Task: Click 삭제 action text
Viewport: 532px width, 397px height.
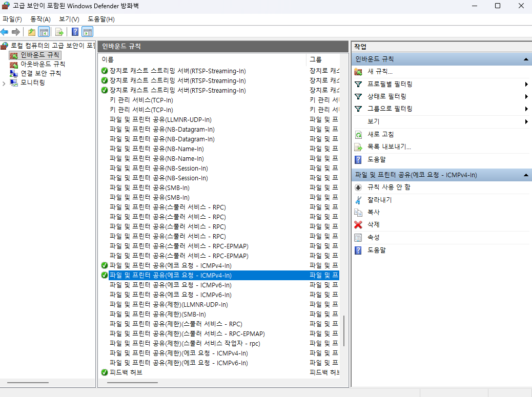Action: click(374, 225)
